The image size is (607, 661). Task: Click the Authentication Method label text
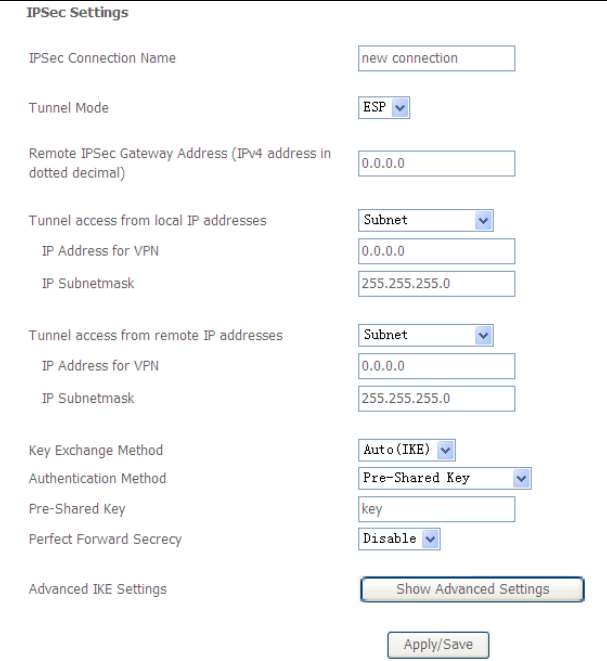tap(97, 479)
